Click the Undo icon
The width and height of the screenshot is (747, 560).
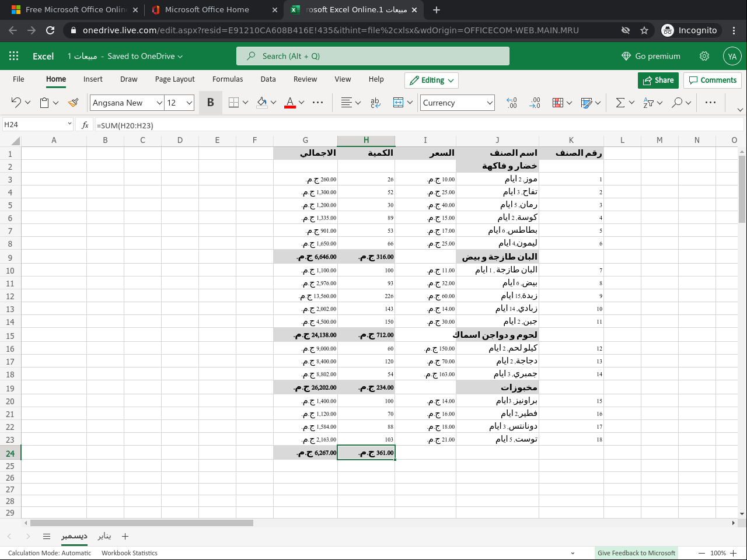click(16, 103)
